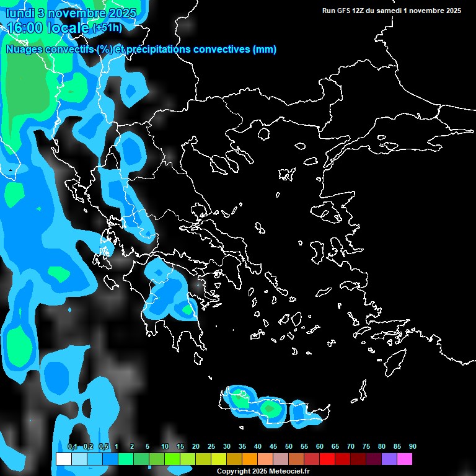The height and width of the screenshot is (476, 476).
Task: Pick the bright green swatch below 10
Action: (172, 459)
